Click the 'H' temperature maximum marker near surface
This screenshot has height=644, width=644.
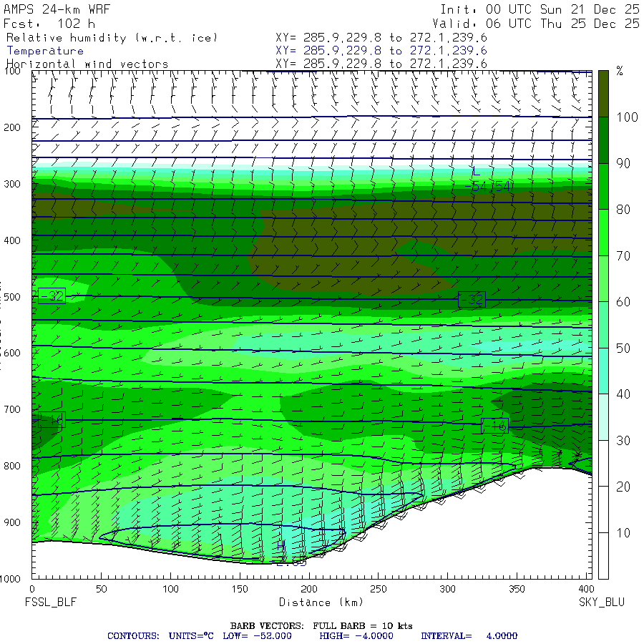click(280, 546)
